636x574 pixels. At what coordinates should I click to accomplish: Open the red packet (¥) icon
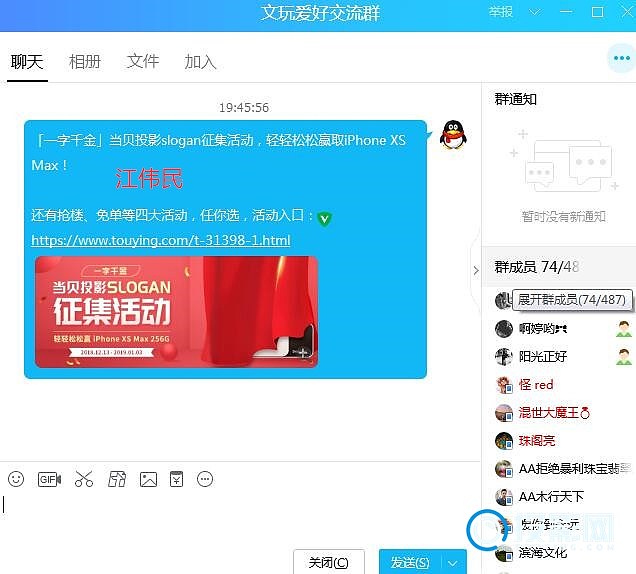coord(176,479)
